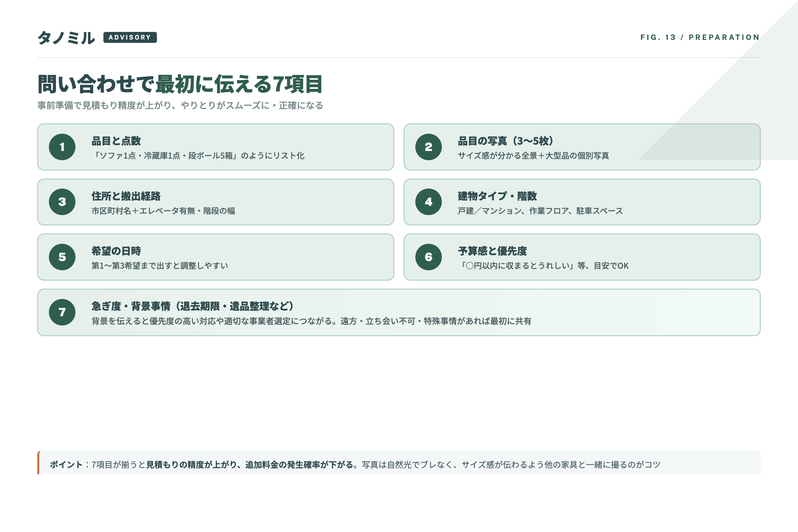Click the FIG. 13 / PREPARATION label

point(700,37)
